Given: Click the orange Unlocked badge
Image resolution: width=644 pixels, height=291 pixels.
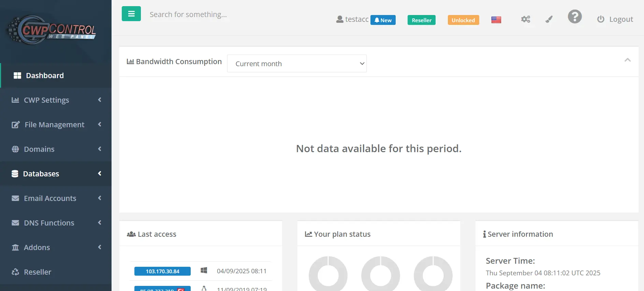Looking at the screenshot, I should [x=463, y=20].
